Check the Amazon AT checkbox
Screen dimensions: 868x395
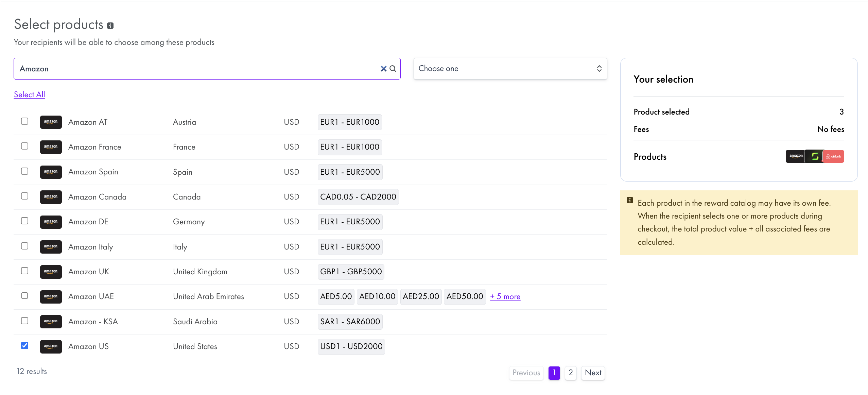click(24, 121)
